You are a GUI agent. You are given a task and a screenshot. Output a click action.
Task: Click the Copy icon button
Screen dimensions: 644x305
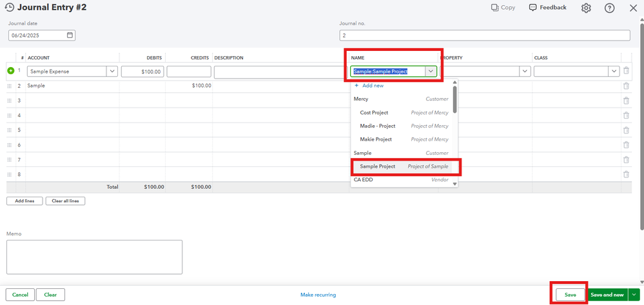pos(503,7)
